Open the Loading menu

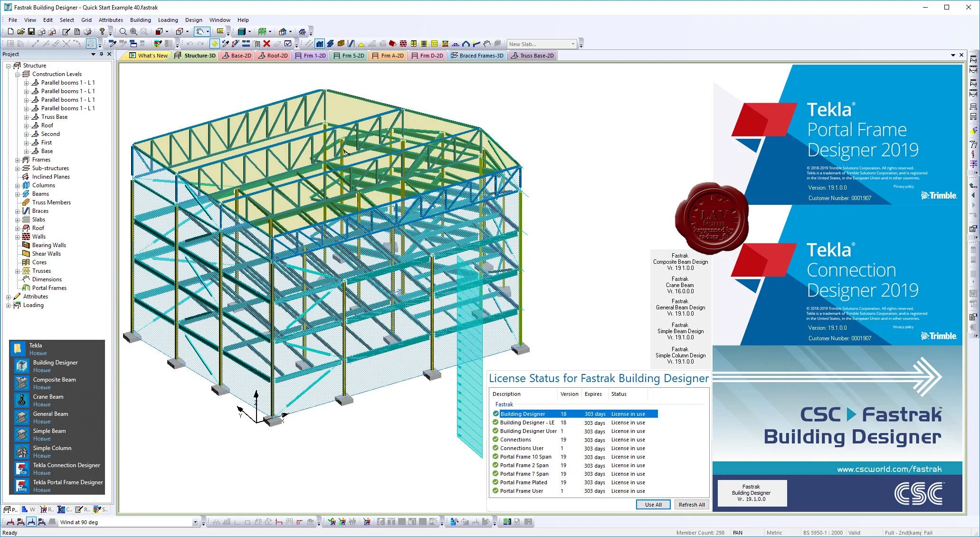pyautogui.click(x=168, y=20)
